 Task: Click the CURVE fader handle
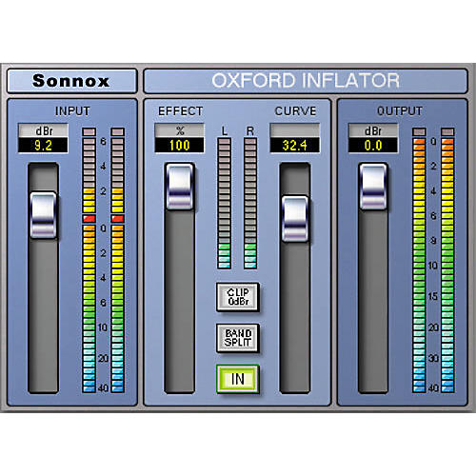[x=295, y=219]
